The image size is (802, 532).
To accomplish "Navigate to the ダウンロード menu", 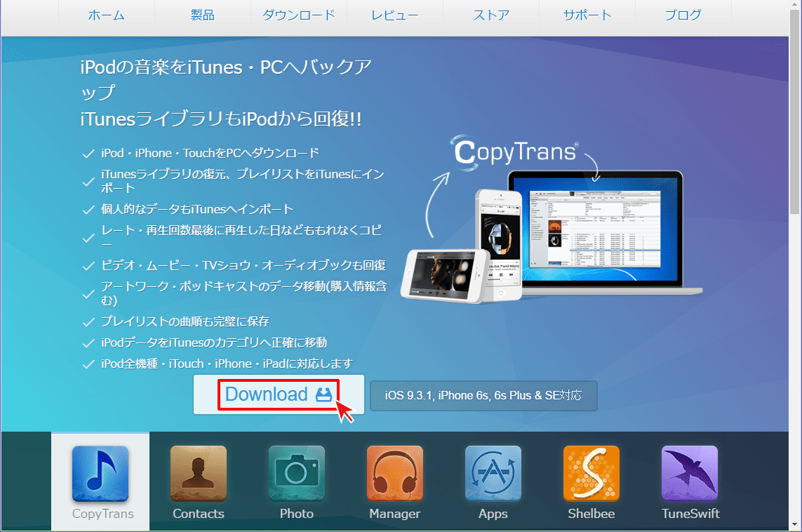I will click(298, 14).
